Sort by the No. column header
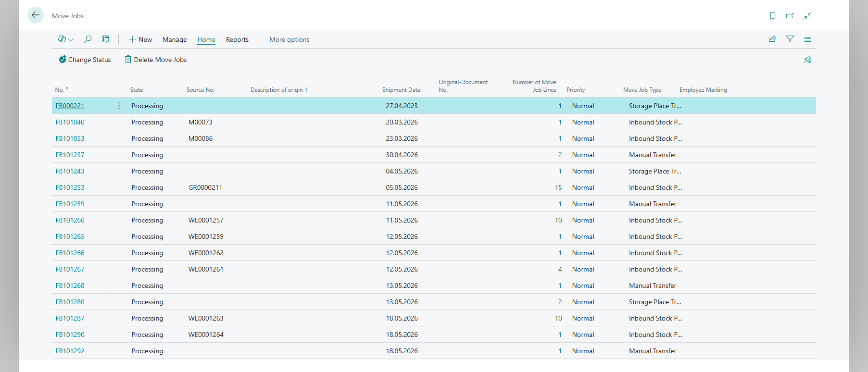The width and height of the screenshot is (868, 372). pyautogui.click(x=62, y=90)
